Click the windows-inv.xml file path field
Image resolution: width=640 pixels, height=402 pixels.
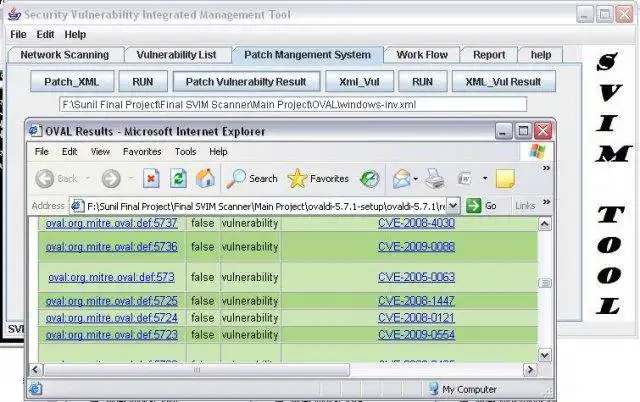293,104
